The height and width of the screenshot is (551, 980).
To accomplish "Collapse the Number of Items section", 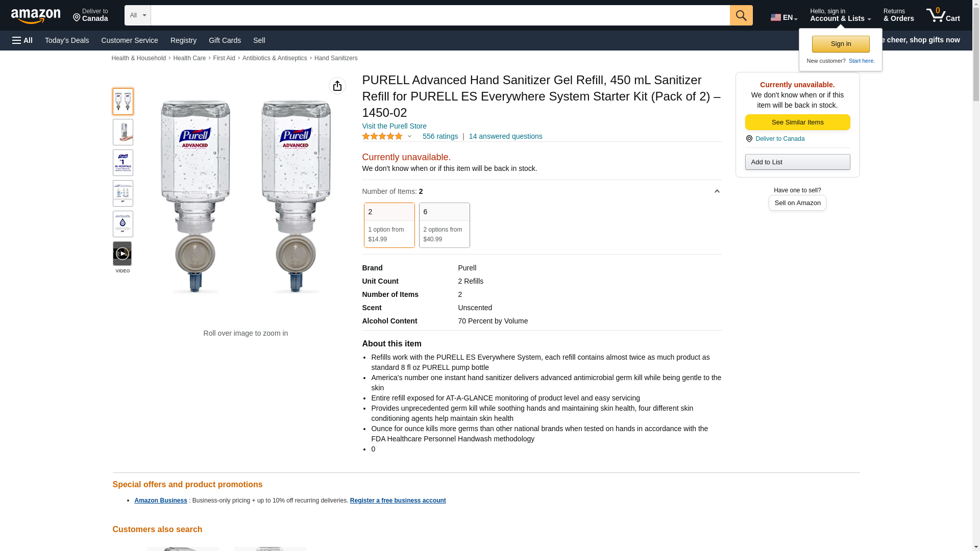I will tap(717, 191).
